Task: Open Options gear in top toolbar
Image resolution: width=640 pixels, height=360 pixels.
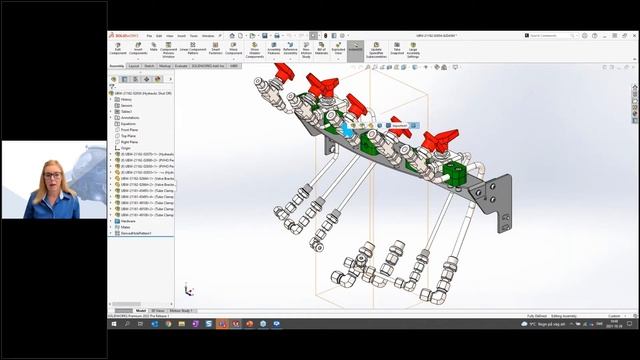Action: pos(342,36)
